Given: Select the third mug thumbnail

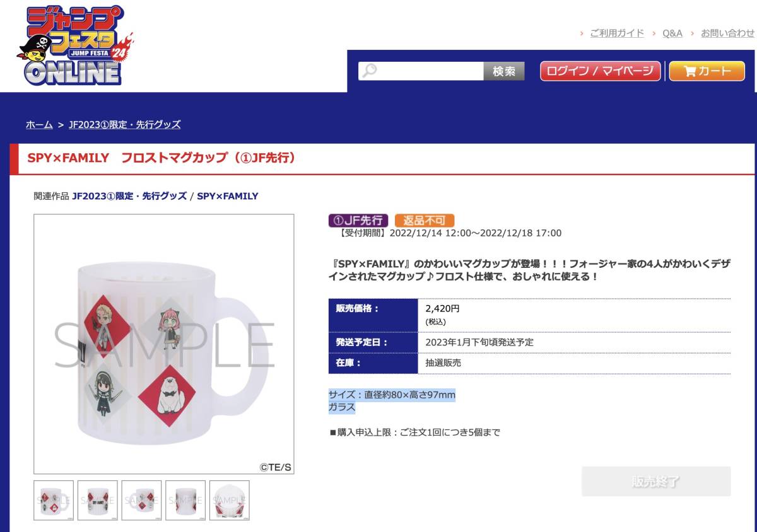Looking at the screenshot, I should click(x=141, y=500).
